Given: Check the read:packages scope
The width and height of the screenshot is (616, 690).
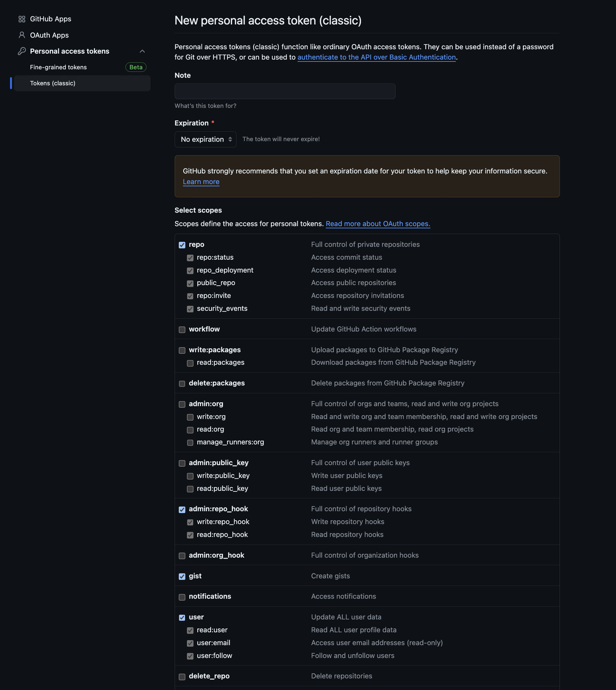Looking at the screenshot, I should coord(190,363).
